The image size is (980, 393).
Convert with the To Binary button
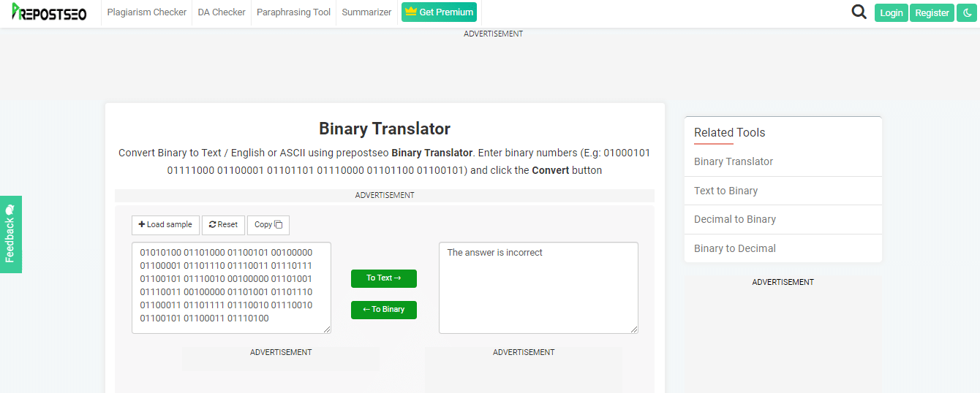coord(384,310)
